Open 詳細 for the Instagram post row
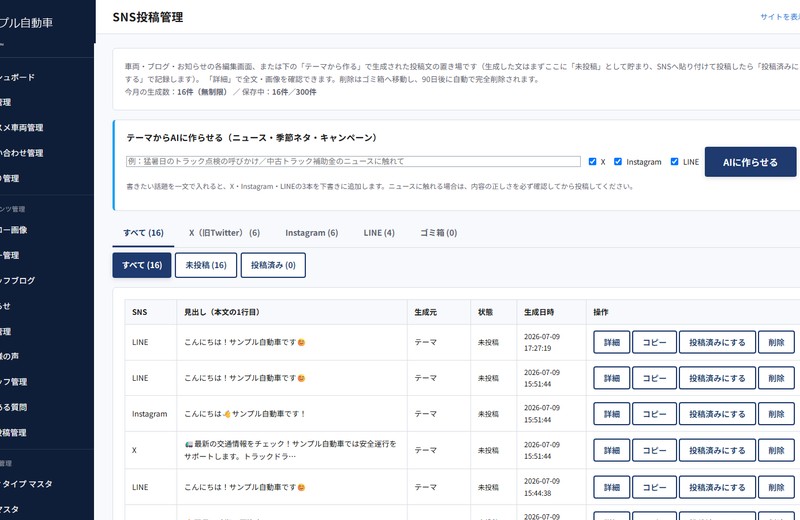The image size is (800, 520). pos(612,414)
